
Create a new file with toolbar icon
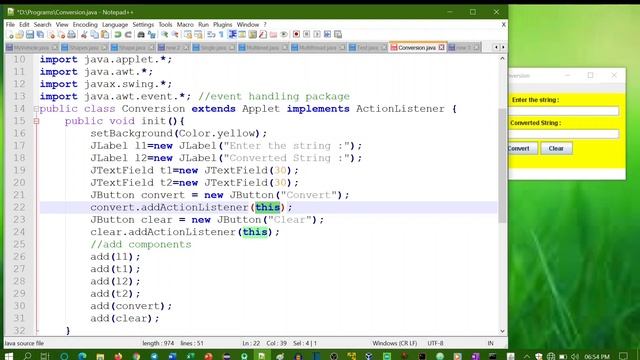coord(11,35)
